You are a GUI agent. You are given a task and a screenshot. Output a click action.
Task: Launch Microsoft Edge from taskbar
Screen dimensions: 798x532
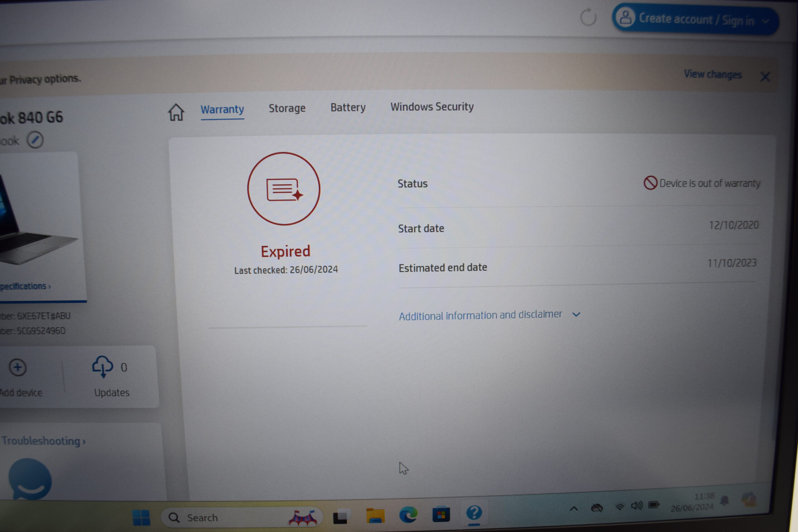click(408, 515)
